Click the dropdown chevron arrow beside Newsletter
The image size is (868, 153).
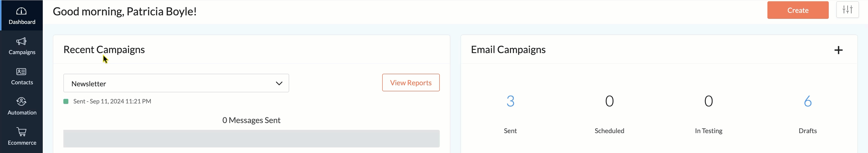[x=279, y=83]
